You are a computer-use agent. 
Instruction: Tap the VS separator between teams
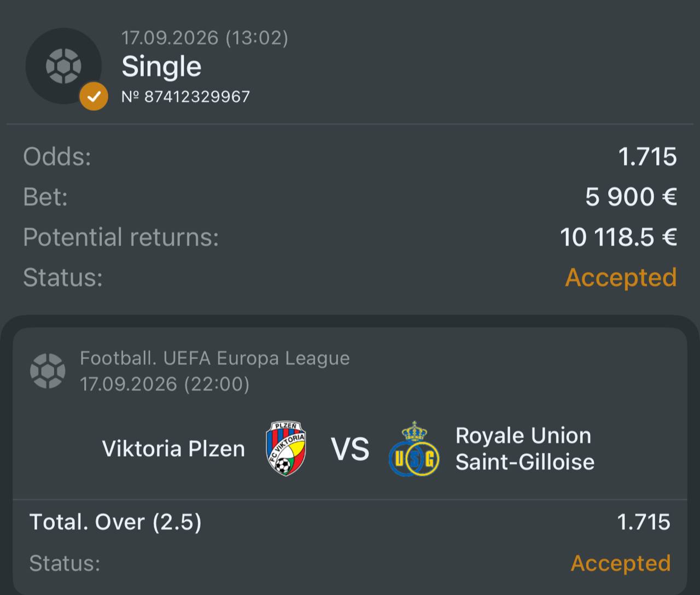coord(350,449)
